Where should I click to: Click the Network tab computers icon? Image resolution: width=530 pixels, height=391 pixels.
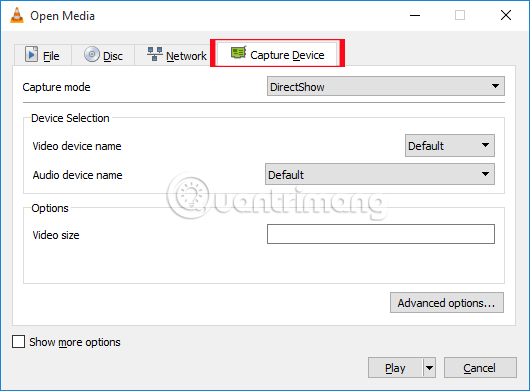[154, 54]
